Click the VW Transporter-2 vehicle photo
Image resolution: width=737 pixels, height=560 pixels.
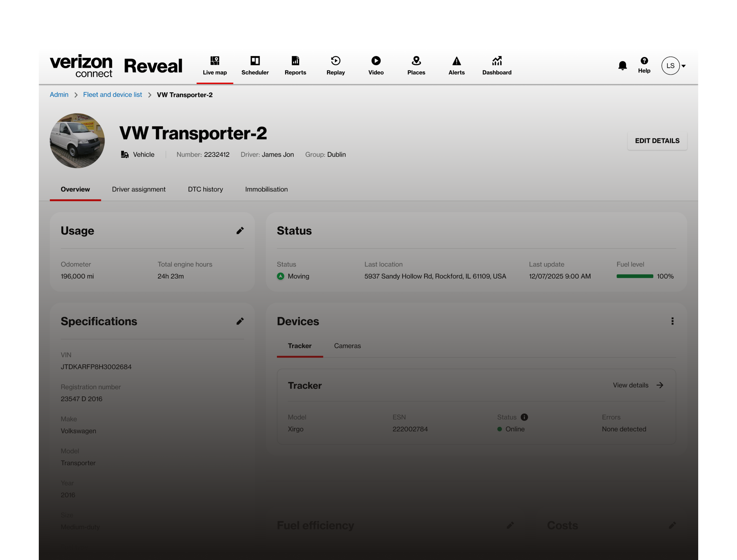coord(77,141)
